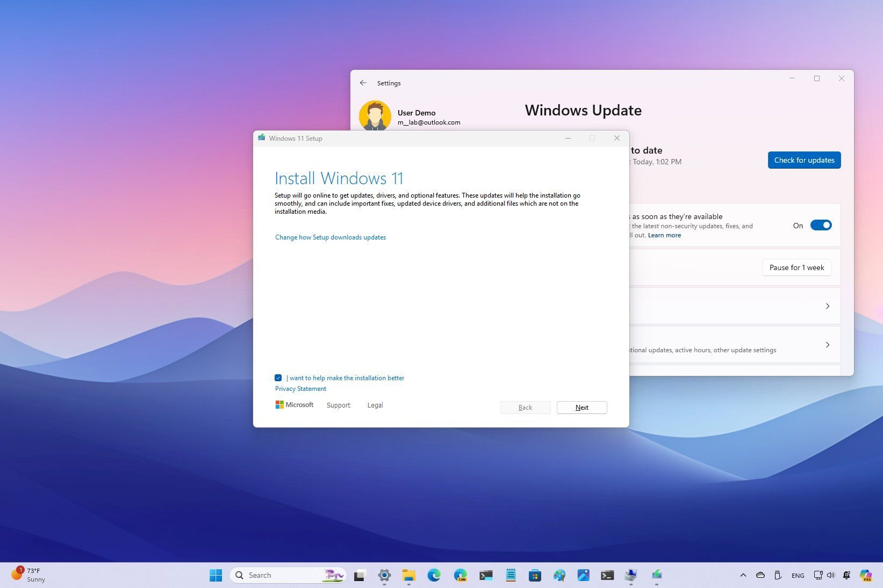
Task: Open the volume speaker icon
Action: click(x=831, y=575)
